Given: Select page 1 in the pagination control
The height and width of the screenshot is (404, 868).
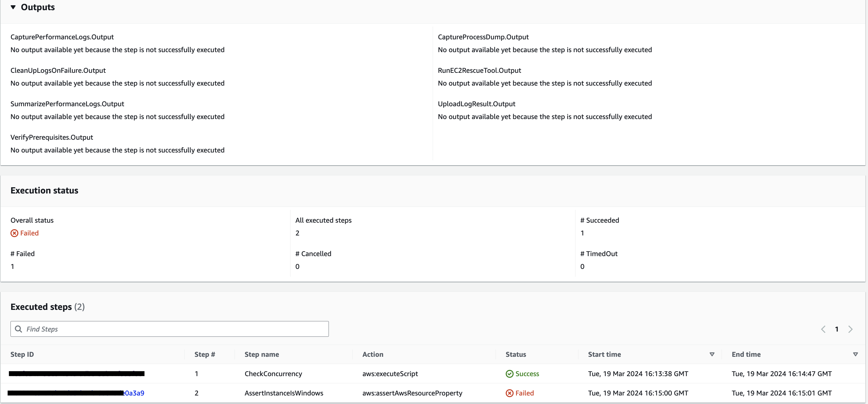Looking at the screenshot, I should 837,329.
